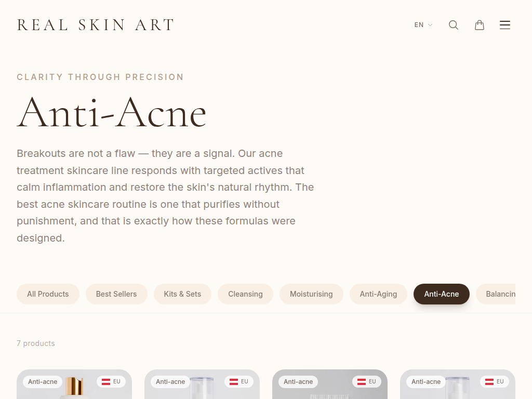Click the Real Skin Art logo
Screen dimensions: 532x399
pyautogui.click(x=96, y=25)
